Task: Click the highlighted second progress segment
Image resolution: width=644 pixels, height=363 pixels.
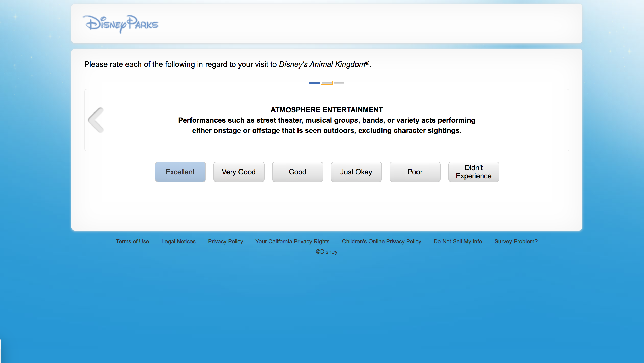Action: [327, 83]
